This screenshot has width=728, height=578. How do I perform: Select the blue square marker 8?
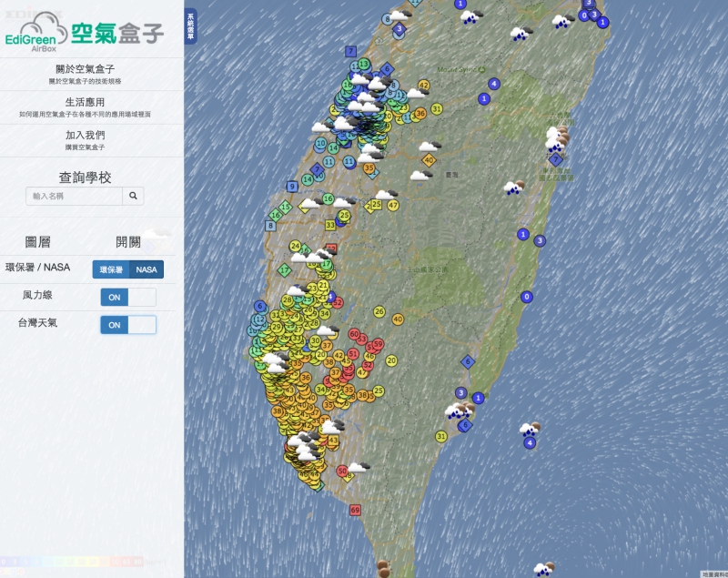pyautogui.click(x=270, y=226)
